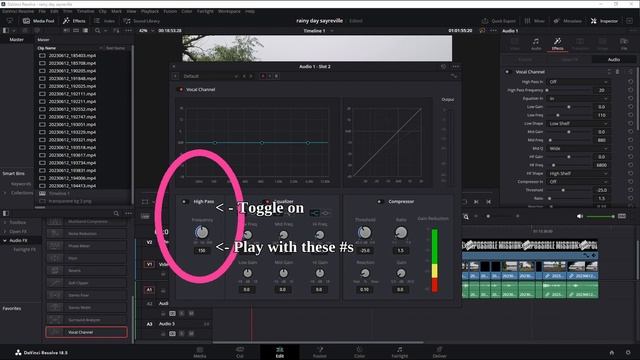This screenshot has height=360, width=640.
Task: Toggle the Effects panel button
Action: click(74, 21)
